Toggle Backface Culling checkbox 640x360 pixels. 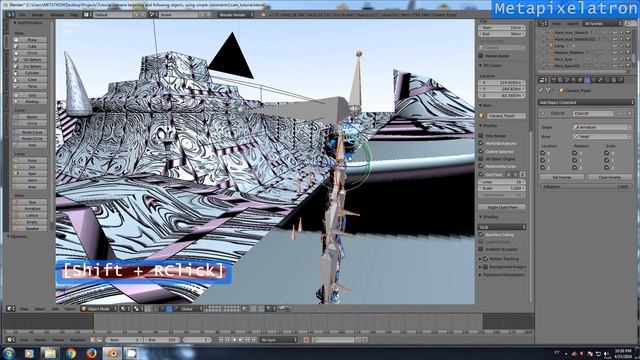pyautogui.click(x=481, y=235)
